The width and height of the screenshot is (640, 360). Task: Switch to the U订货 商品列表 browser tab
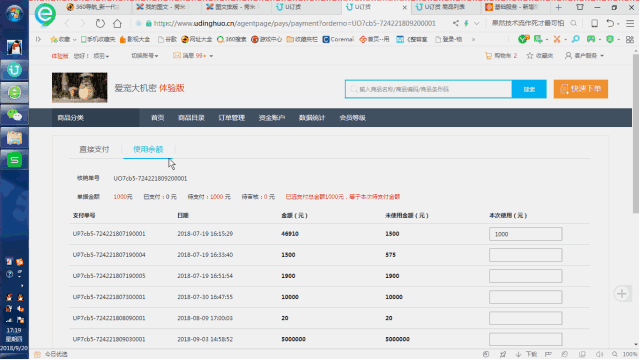[445, 7]
